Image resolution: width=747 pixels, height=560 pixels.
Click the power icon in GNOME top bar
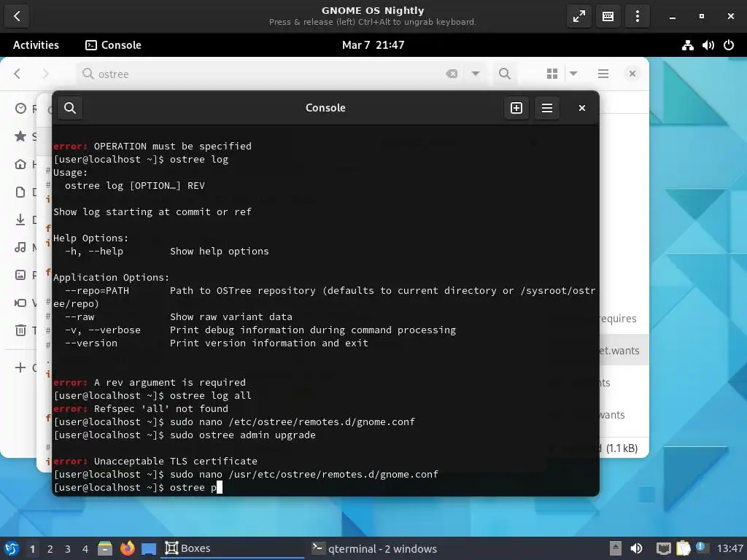click(729, 45)
